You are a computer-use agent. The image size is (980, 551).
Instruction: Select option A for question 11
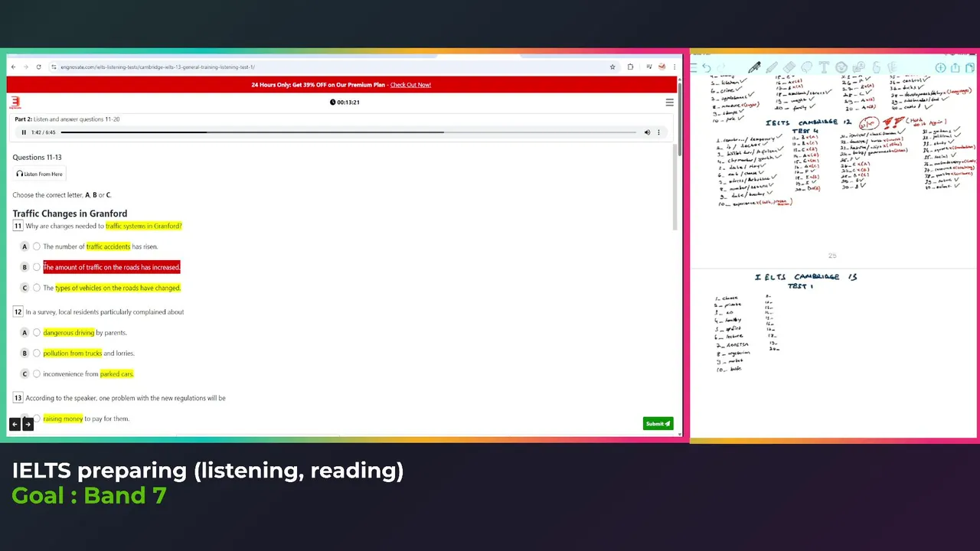point(36,246)
